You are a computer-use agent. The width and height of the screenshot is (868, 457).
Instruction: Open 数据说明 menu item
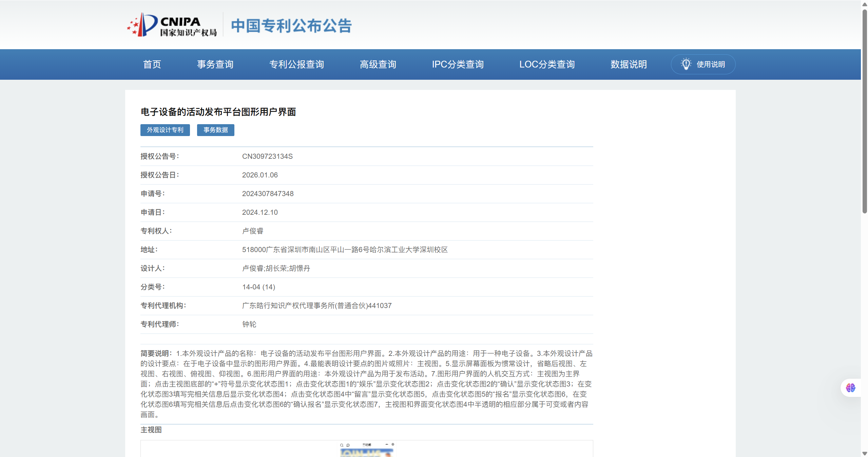pos(629,64)
